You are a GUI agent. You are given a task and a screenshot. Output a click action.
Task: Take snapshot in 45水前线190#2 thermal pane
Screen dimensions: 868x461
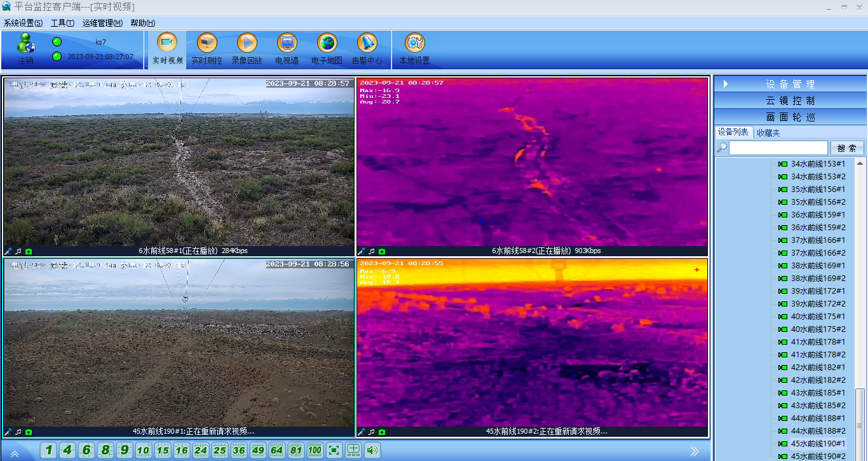(x=382, y=432)
